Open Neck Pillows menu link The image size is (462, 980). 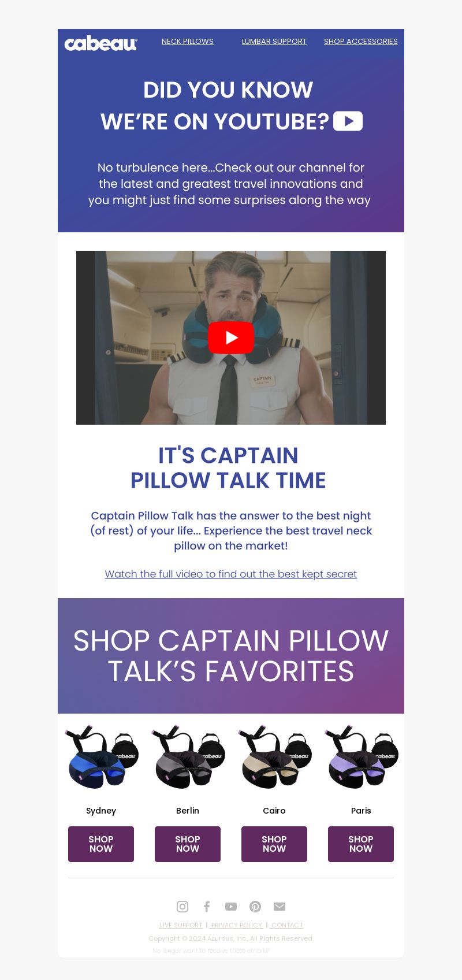pos(188,42)
